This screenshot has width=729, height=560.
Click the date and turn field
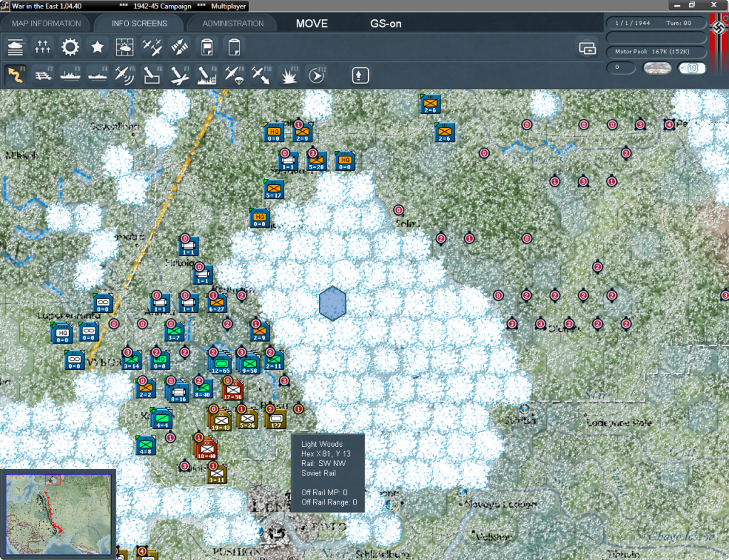656,23
